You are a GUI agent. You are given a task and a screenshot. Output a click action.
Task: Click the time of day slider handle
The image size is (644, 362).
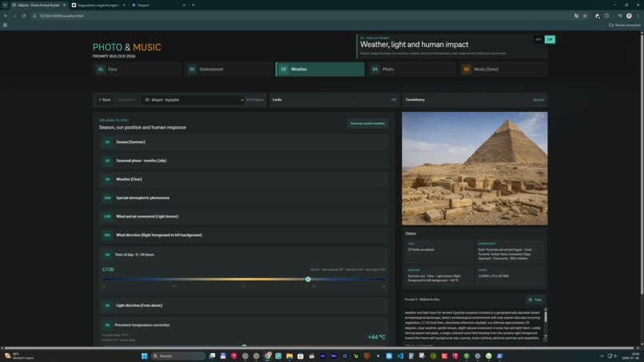point(308,280)
